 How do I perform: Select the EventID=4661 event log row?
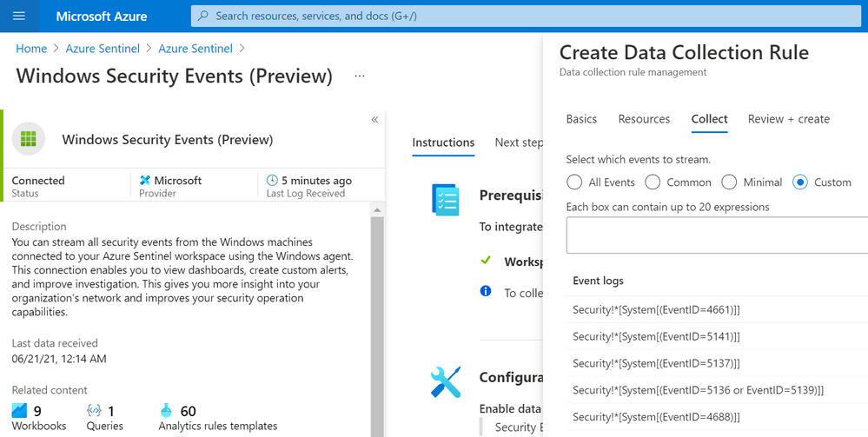[x=717, y=309]
